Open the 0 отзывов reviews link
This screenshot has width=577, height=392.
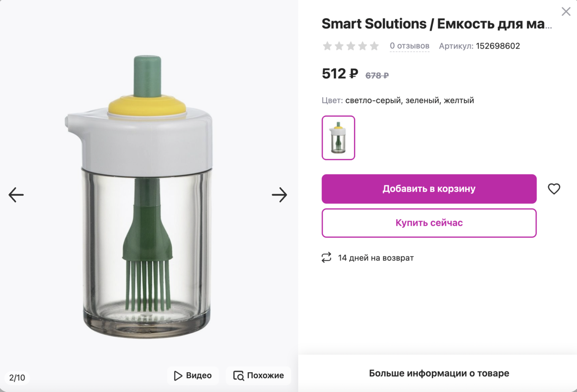click(409, 46)
